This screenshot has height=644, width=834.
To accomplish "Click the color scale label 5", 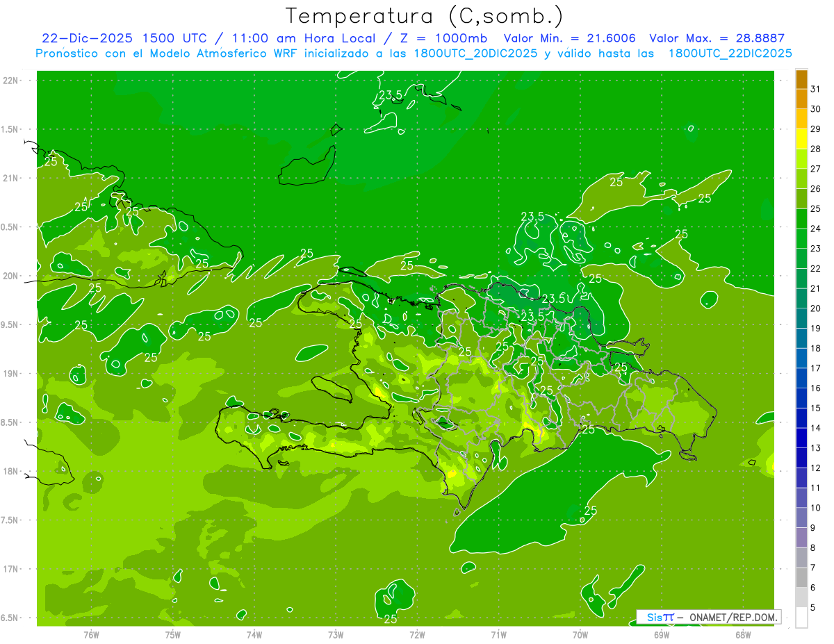I will click(x=814, y=608).
